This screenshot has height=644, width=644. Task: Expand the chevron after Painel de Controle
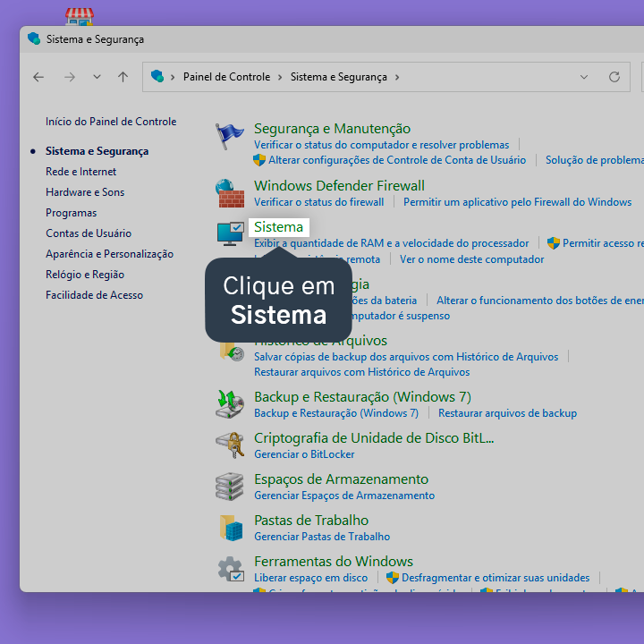(280, 77)
